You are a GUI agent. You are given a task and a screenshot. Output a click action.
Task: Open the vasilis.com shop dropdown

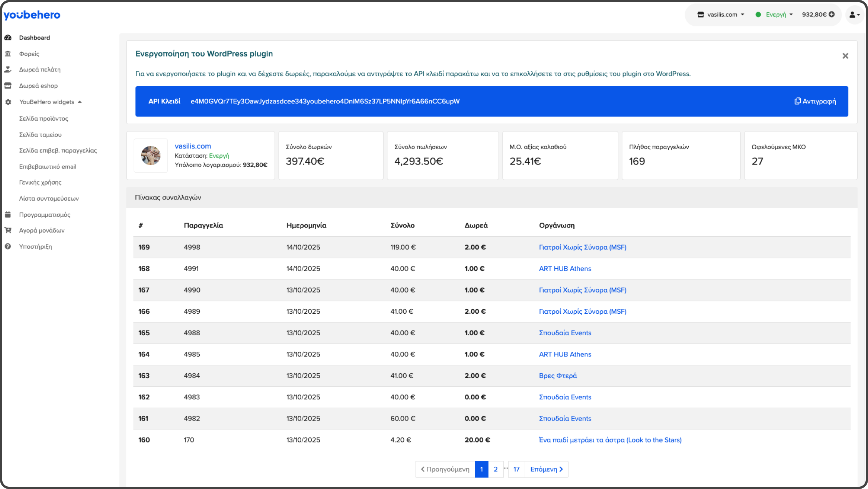[721, 15]
